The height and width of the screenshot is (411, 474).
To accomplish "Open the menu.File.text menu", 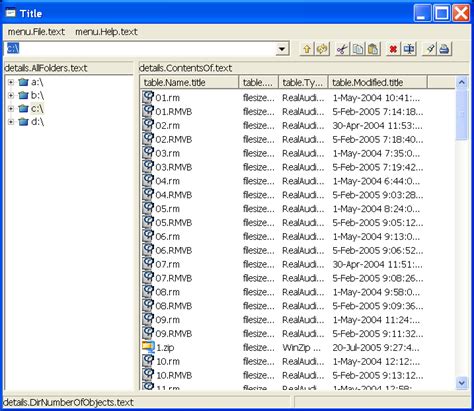I will pos(36,32).
